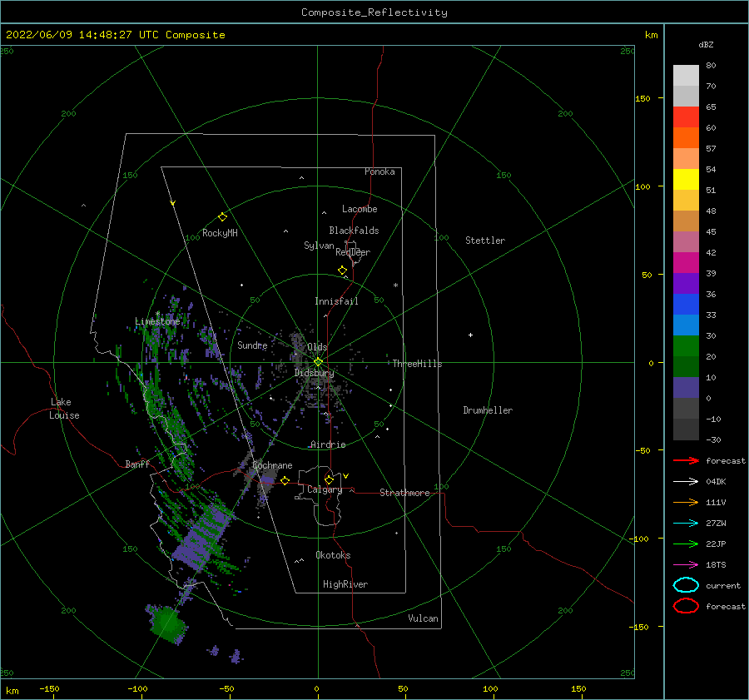Viewport: 749px width, 700px height.
Task: Click the Limestone label
Action: pos(157,321)
